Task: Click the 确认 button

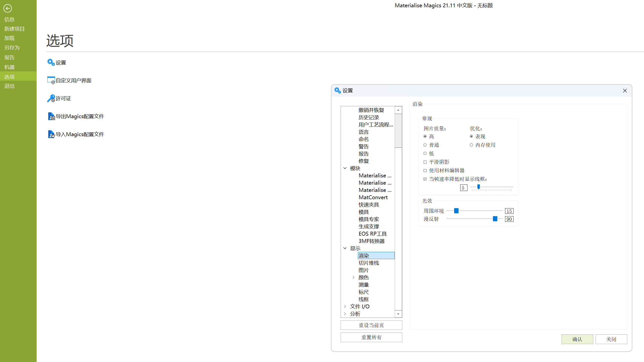Action: click(577, 339)
